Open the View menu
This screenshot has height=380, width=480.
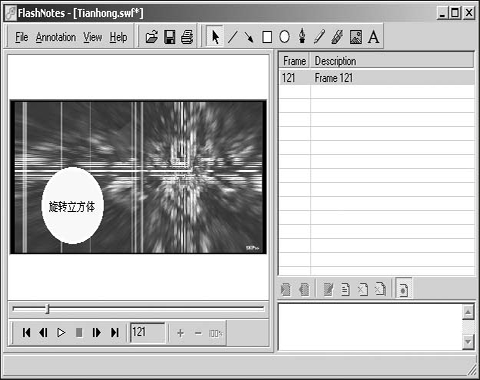pos(93,37)
